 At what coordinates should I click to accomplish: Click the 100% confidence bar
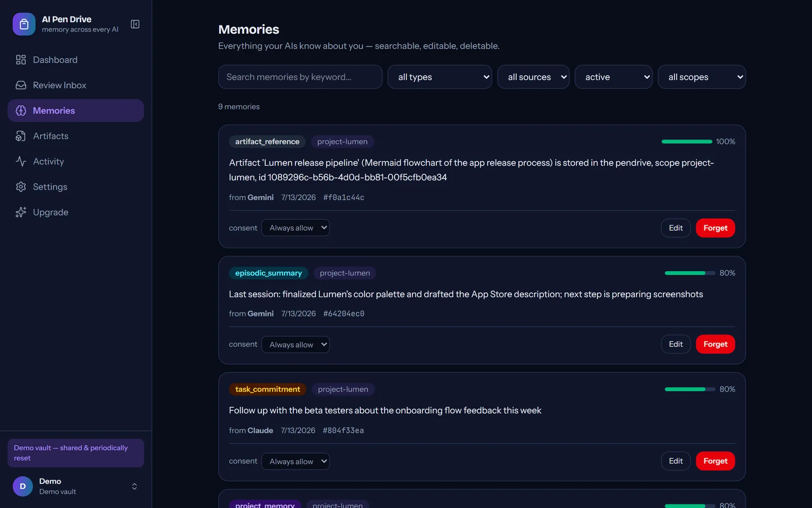[x=687, y=142]
